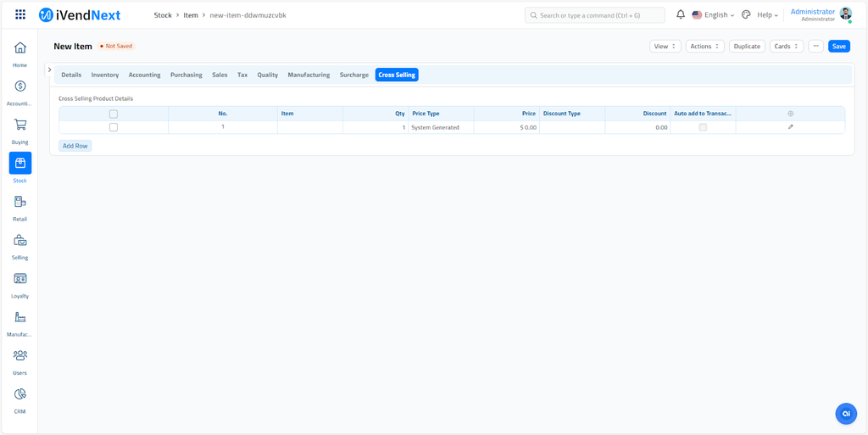Viewport: 868px width, 435px height.
Task: Open the app grid launcher icon
Action: coord(20,14)
